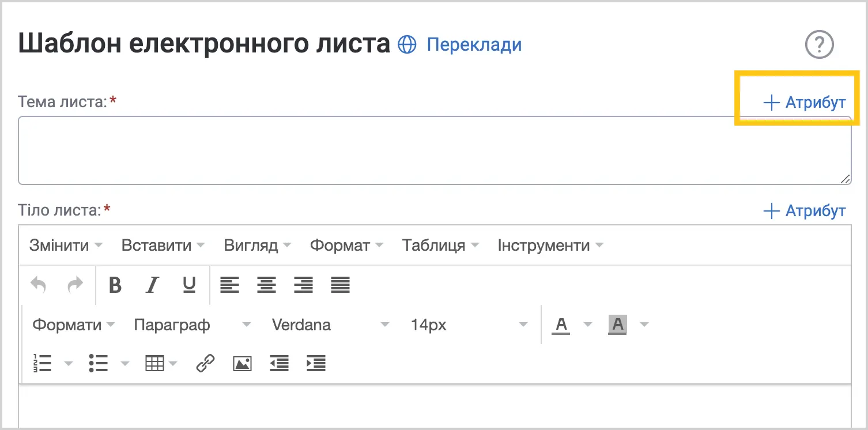
Task: Expand bulleted list style options arrow
Action: coord(124,363)
